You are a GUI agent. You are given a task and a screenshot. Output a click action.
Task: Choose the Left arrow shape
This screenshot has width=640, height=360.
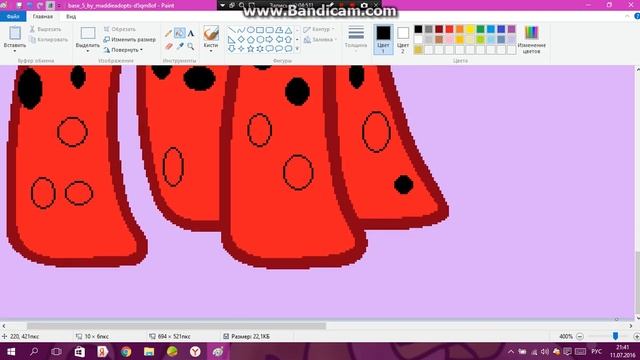click(279, 40)
